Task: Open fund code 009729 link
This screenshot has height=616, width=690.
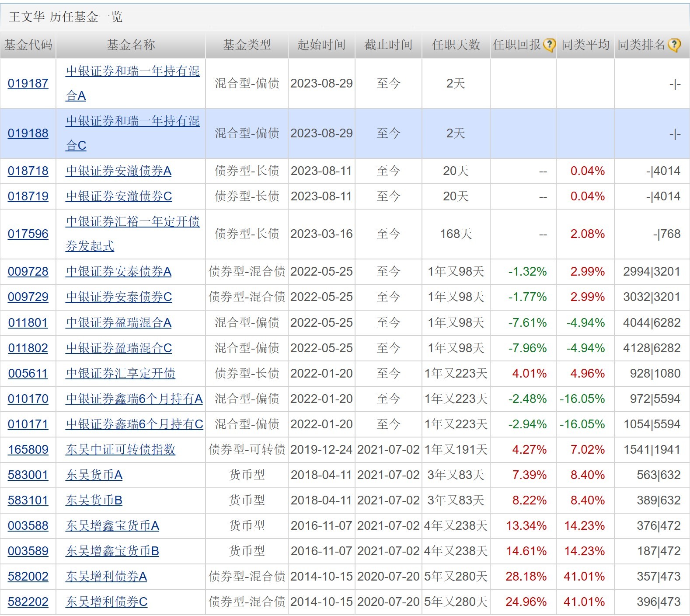Action: (28, 297)
